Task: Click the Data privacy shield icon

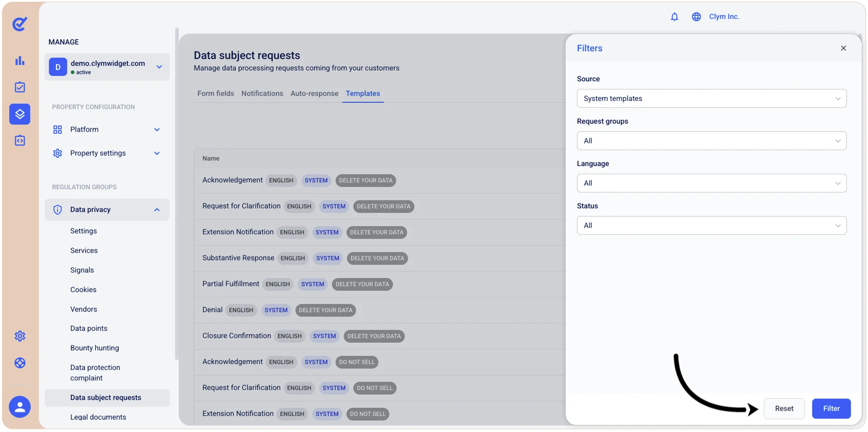Action: tap(58, 210)
